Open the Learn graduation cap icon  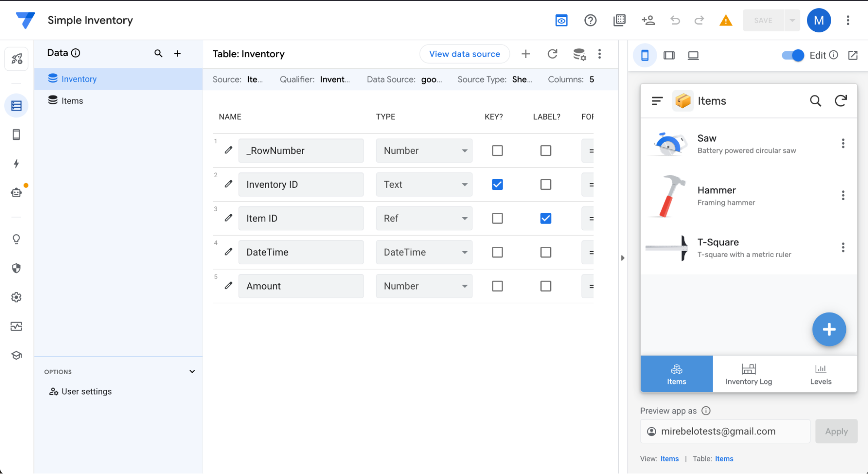pyautogui.click(x=17, y=355)
